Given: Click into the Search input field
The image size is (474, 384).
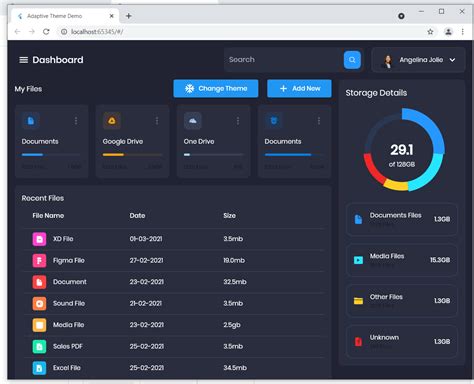Looking at the screenshot, I should click(x=283, y=60).
